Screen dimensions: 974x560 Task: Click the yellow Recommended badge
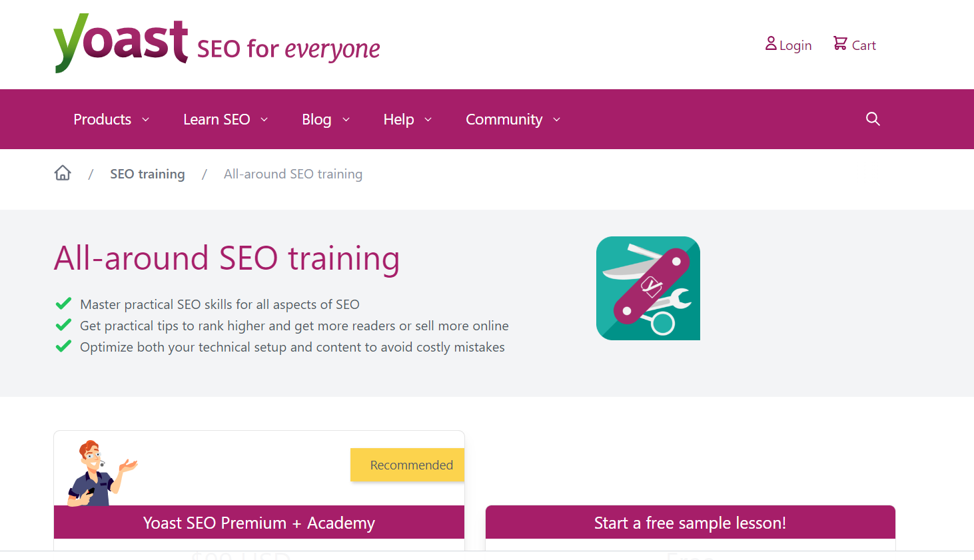[410, 465]
